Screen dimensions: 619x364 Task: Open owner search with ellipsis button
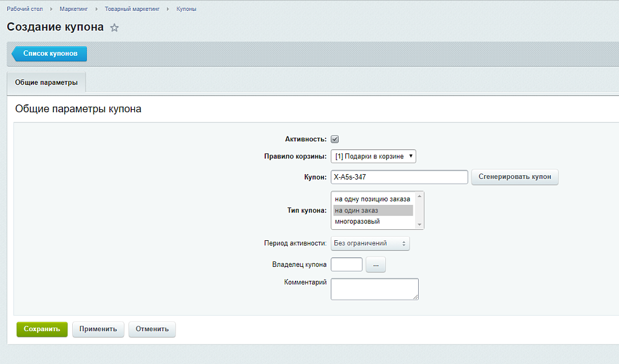376,265
